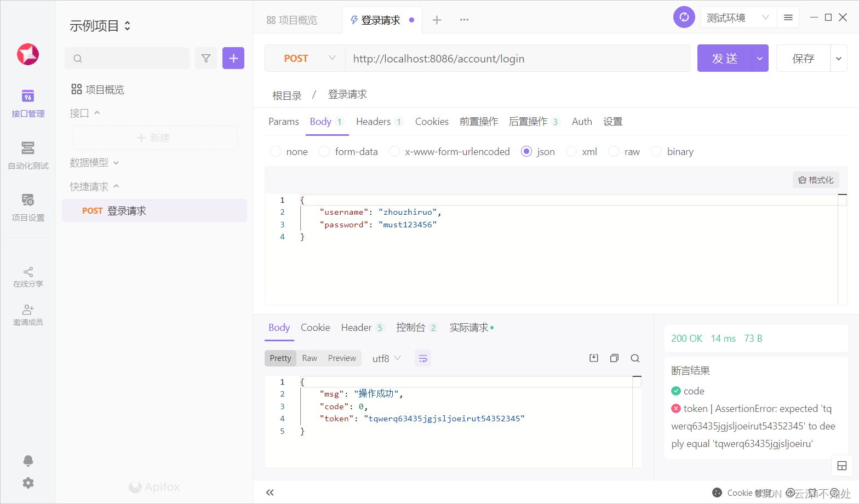
Task: Open a new tab with plus icon
Action: pyautogui.click(x=437, y=20)
